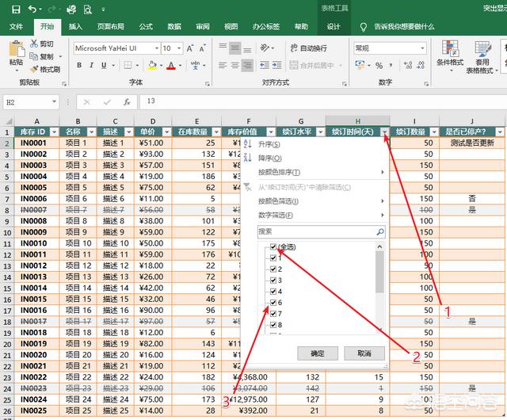Image resolution: width=507 pixels, height=420 pixels.
Task: Click the Cut scissors icon
Action: pos(35,44)
